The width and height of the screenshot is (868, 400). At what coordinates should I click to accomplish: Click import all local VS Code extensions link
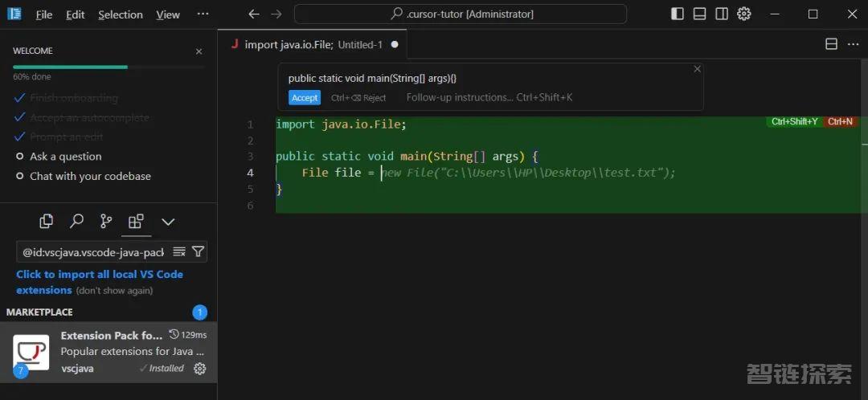click(x=100, y=274)
